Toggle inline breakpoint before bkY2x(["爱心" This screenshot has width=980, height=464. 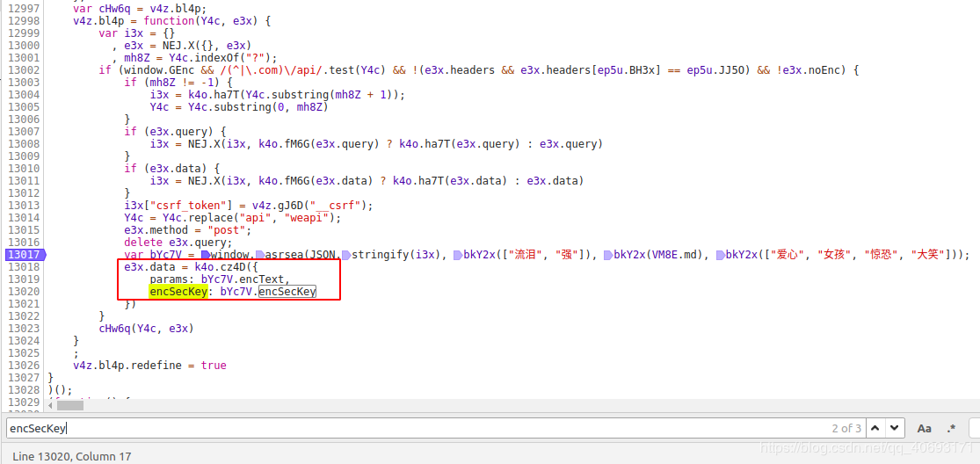point(720,255)
